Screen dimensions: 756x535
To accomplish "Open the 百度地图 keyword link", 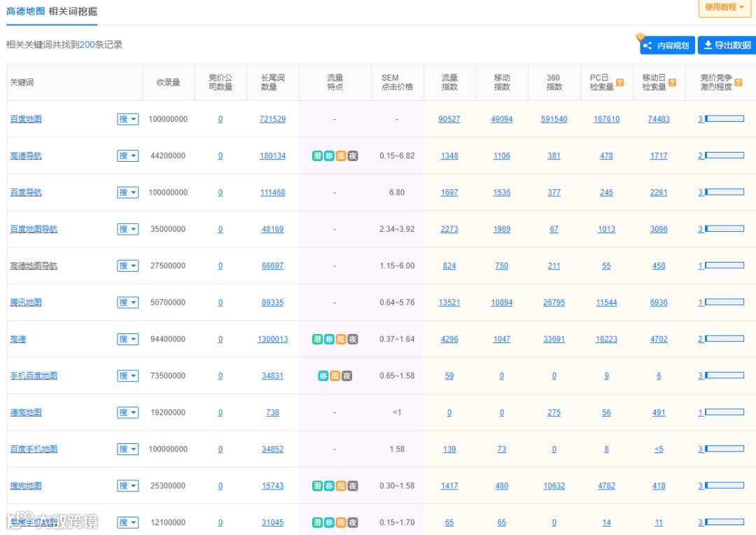I will pyautogui.click(x=26, y=119).
